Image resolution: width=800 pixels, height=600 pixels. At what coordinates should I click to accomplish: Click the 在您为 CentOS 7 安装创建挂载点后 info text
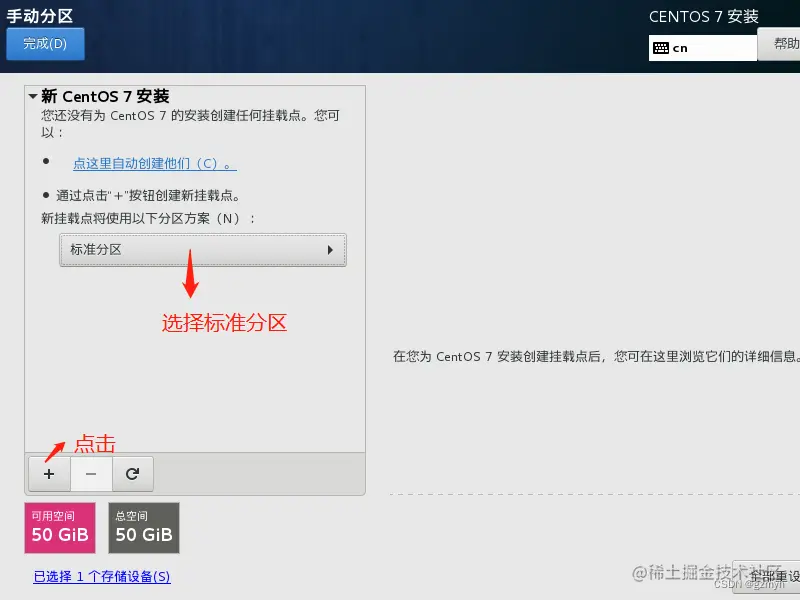click(596, 356)
